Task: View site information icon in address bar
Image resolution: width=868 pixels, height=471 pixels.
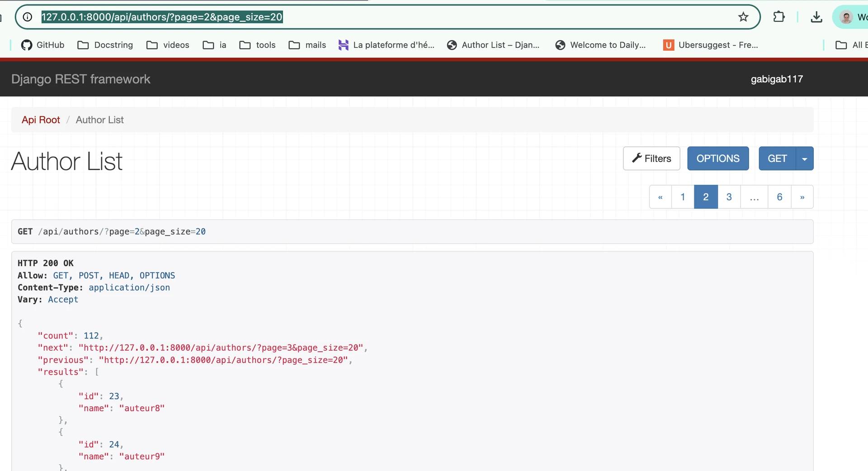Action: tap(28, 17)
